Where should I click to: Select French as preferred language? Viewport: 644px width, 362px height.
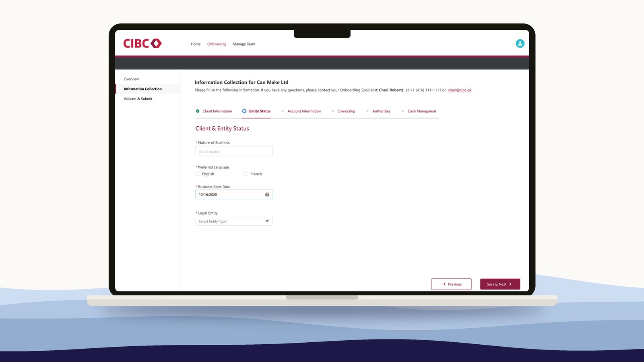click(x=246, y=174)
